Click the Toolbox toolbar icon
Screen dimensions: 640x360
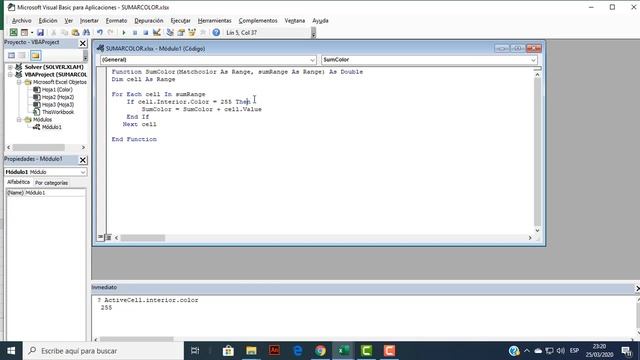click(203, 33)
